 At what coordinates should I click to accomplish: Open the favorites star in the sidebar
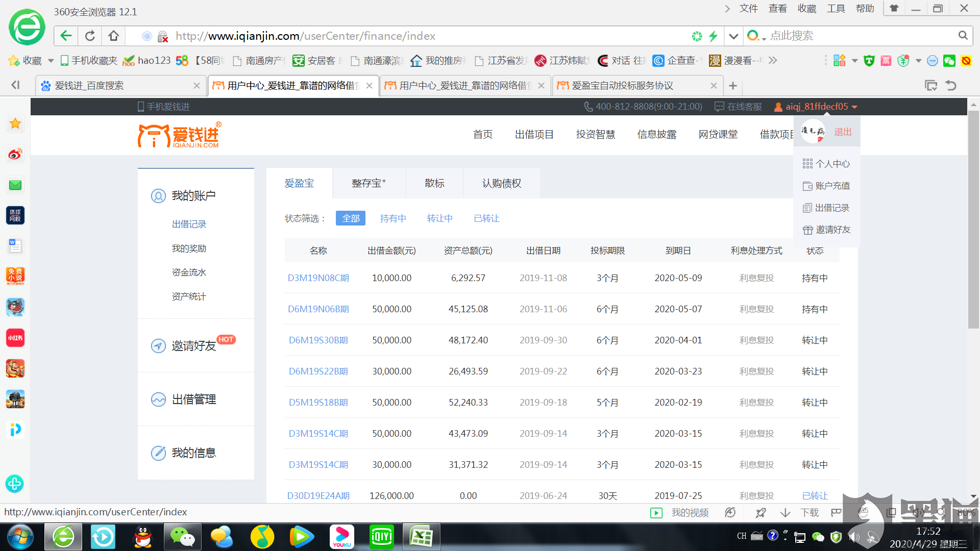[15, 123]
